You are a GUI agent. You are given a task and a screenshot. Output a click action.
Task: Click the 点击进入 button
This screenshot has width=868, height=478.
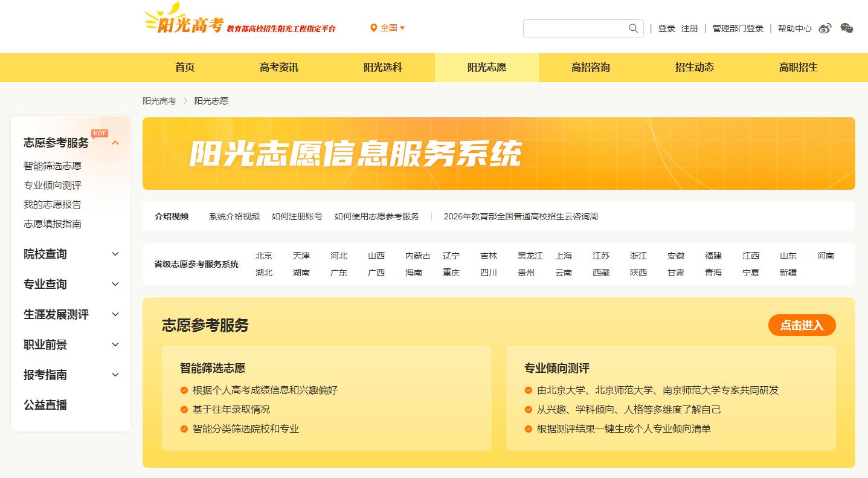(802, 325)
